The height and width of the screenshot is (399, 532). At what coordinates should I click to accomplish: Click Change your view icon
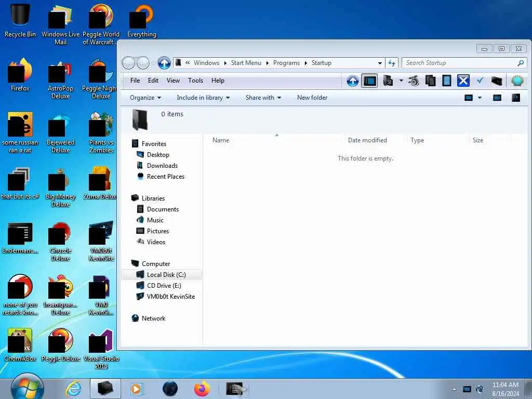469,98
